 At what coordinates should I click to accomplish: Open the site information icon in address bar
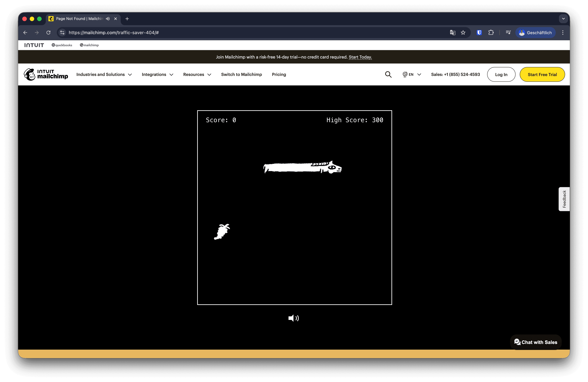[62, 33]
